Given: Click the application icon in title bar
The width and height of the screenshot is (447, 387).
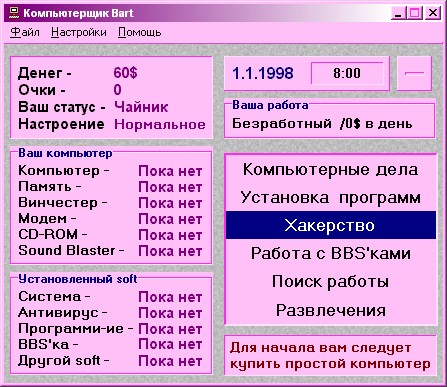Looking at the screenshot, I should pos(13,13).
